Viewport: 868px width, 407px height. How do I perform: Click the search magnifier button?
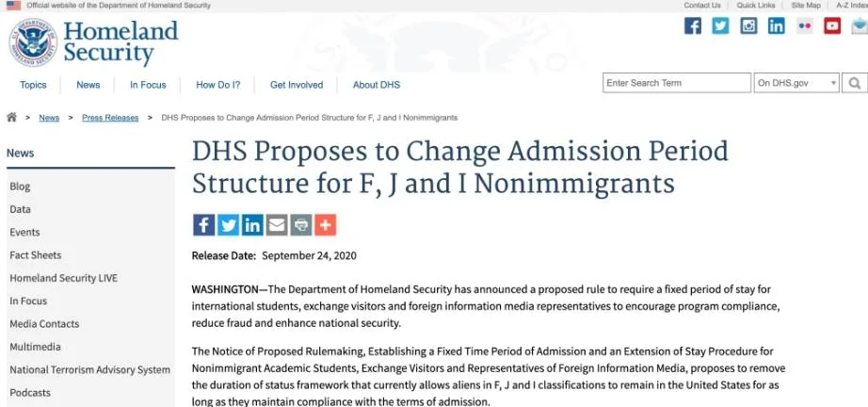coord(855,83)
